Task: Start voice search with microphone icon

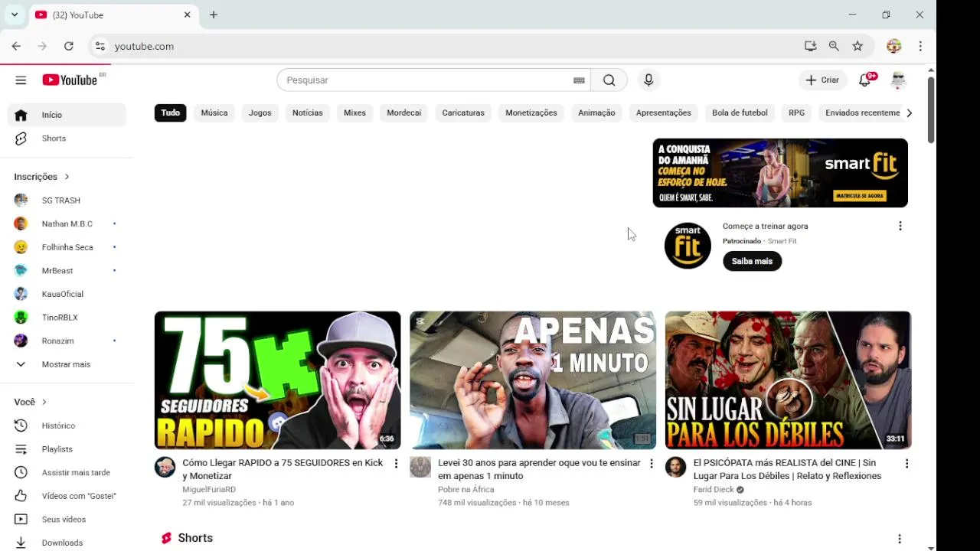Action: [648, 80]
